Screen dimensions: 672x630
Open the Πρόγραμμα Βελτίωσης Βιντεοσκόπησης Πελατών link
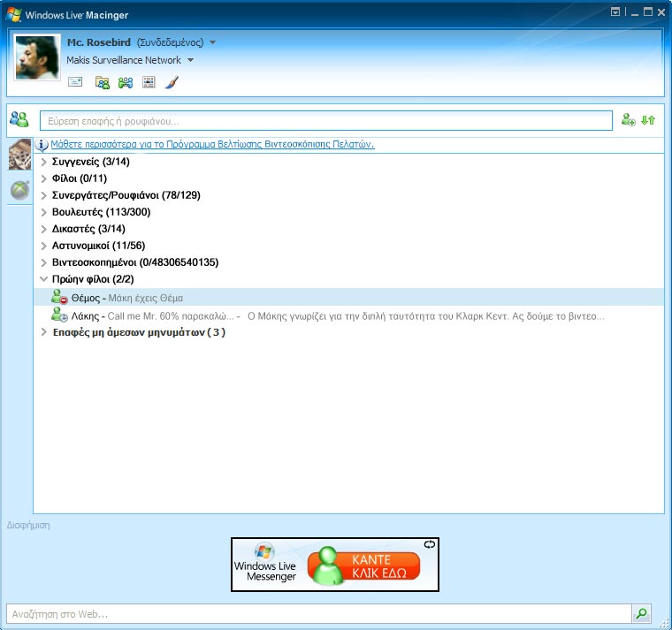tap(212, 144)
